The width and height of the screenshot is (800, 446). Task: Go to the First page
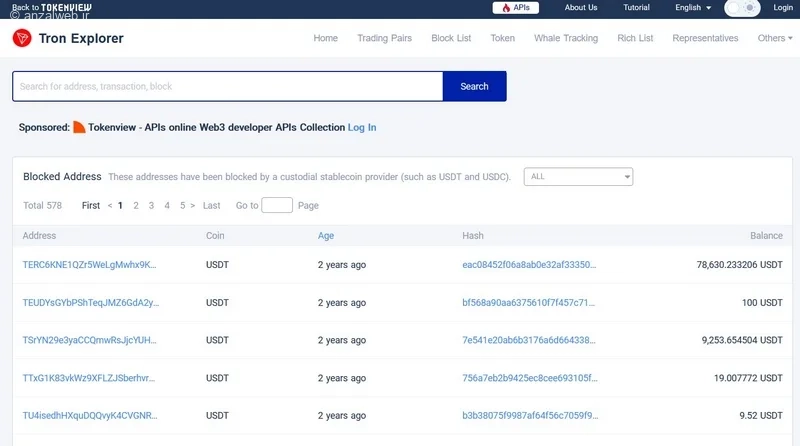[x=91, y=206]
